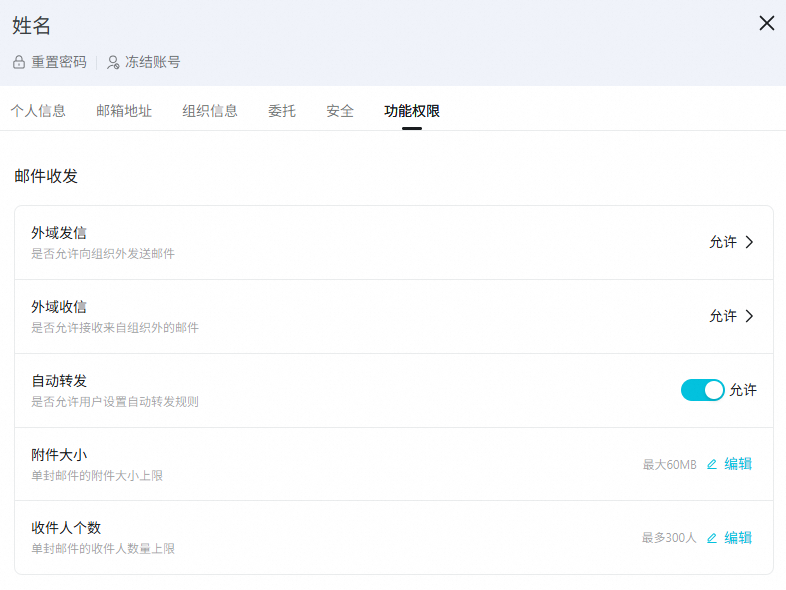Select the 功能权限 tab

[x=412, y=111]
